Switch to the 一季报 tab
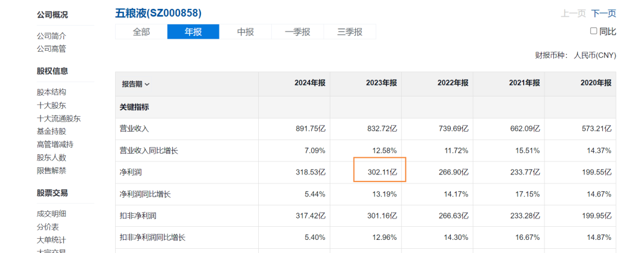This screenshot has width=644, height=253. point(298,32)
